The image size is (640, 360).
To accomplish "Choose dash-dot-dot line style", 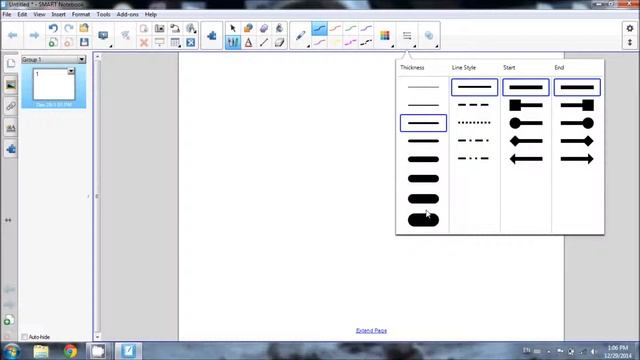I will point(474,158).
